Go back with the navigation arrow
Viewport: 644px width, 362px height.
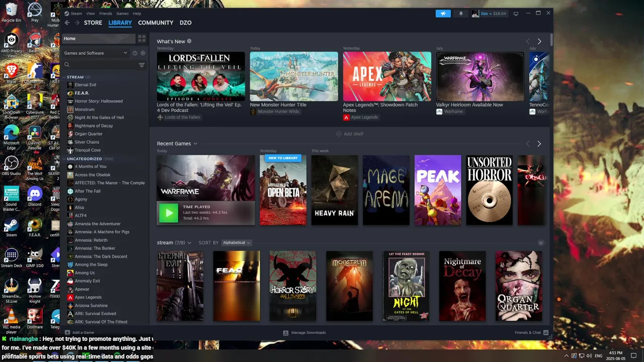tap(67, 23)
